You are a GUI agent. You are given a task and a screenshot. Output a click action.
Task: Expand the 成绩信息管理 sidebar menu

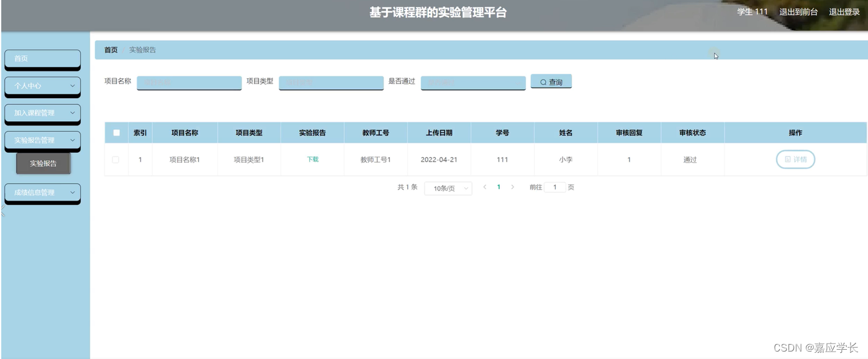pos(43,193)
